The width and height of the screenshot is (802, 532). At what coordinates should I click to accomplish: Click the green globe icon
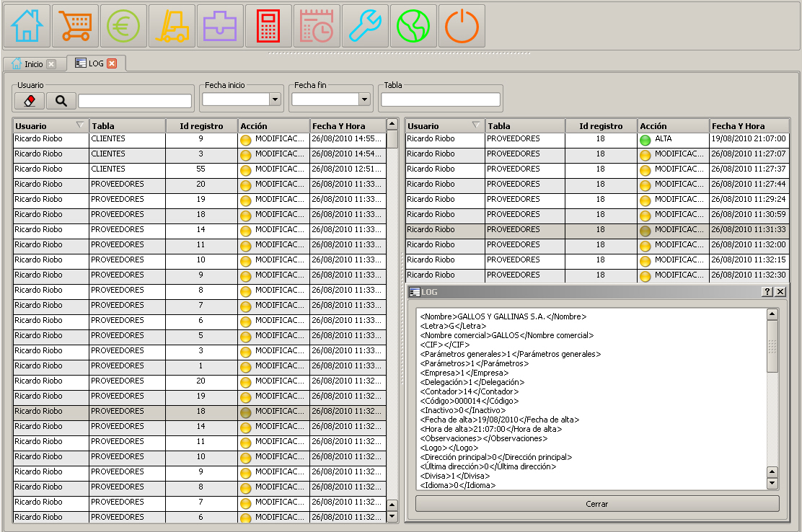[413, 26]
